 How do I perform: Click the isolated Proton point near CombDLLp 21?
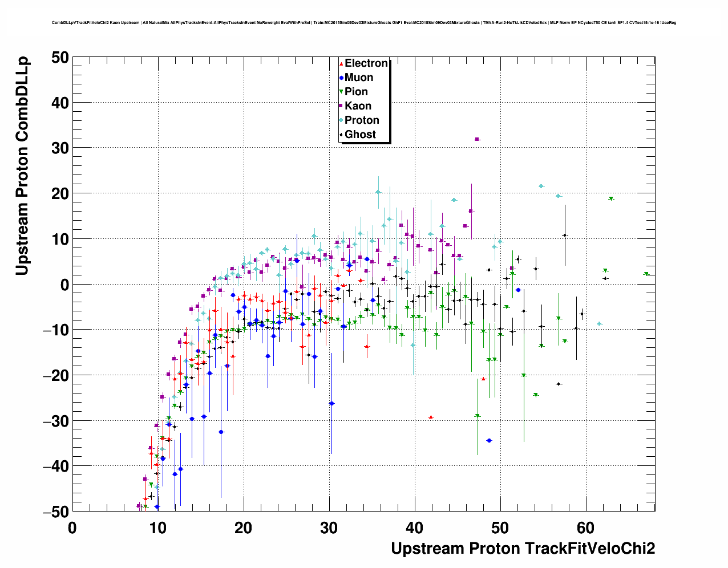[541, 186]
